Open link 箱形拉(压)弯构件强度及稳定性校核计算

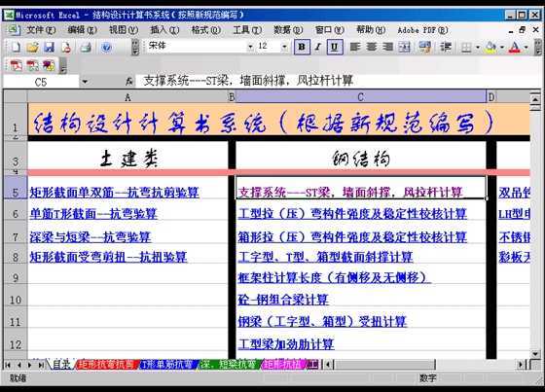pos(352,237)
